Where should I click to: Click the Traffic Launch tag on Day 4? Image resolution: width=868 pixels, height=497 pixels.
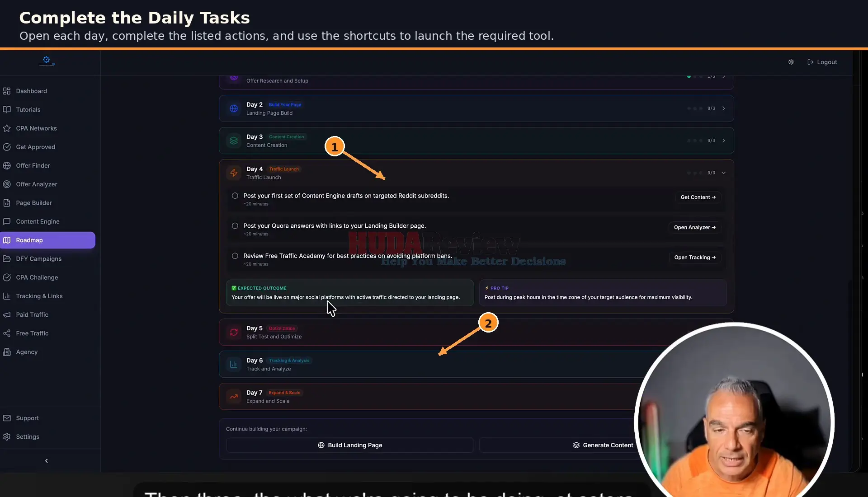coord(284,169)
